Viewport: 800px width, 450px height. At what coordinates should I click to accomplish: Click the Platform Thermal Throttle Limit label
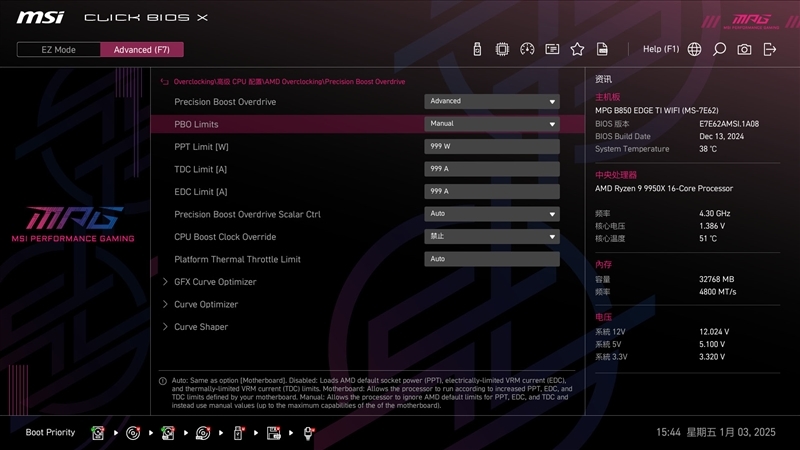click(237, 259)
